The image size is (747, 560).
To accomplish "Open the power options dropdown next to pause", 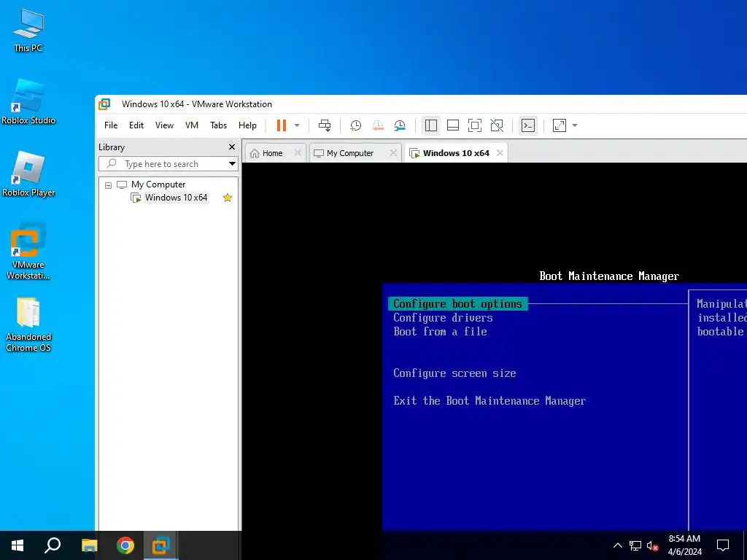I will click(x=297, y=125).
